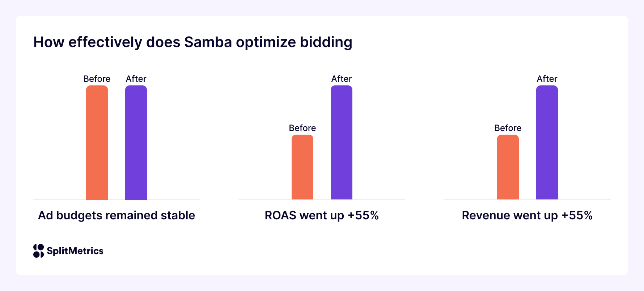Image resolution: width=644 pixels, height=291 pixels.
Task: Click the "After" label in Ad budgets chart
Action: [x=136, y=79]
